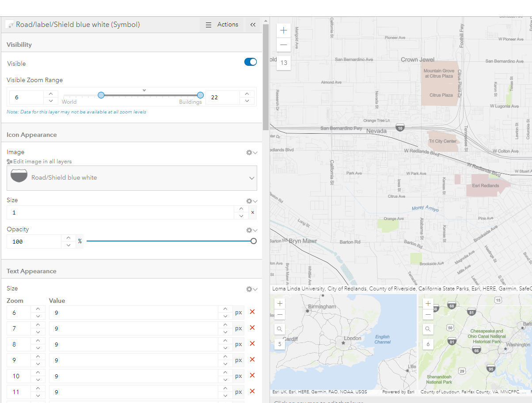This screenshot has height=403, width=532.
Task: Increment max zoom with its up stepper
Action: [x=247, y=94]
